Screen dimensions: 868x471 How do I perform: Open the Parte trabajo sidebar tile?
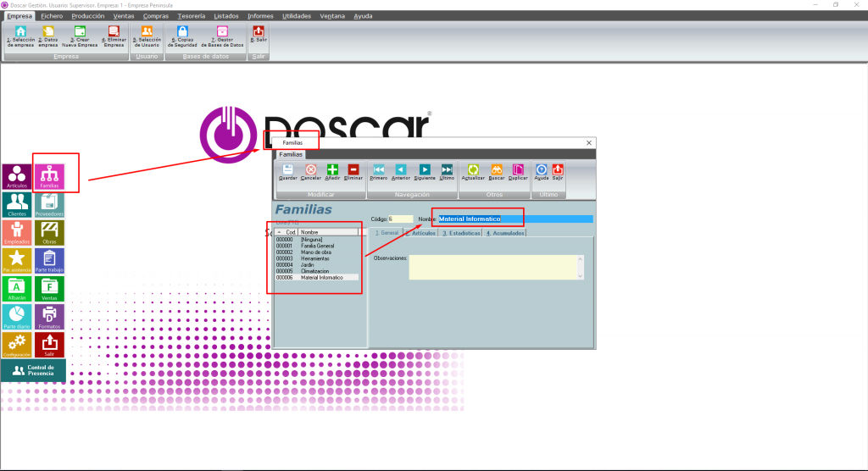(49, 261)
